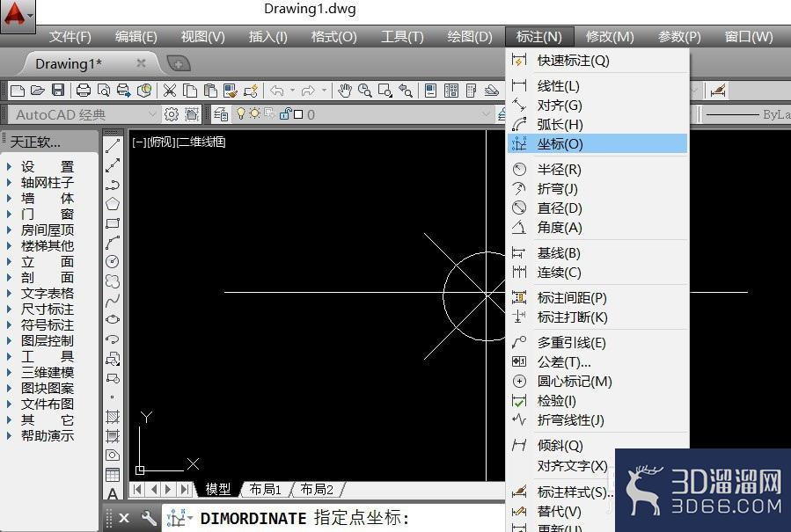Select the Polygon draw tool
The height and width of the screenshot is (532, 791).
point(113,204)
